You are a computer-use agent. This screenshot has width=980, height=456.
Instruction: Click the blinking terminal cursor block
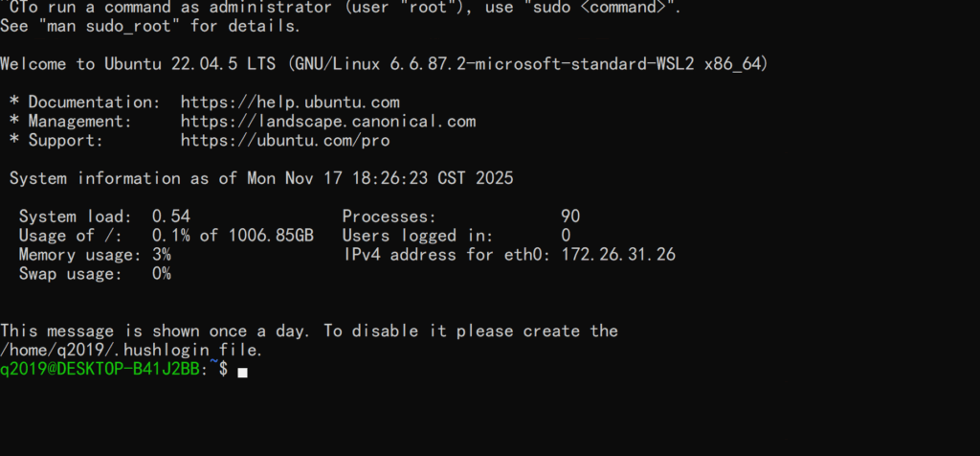(x=242, y=371)
